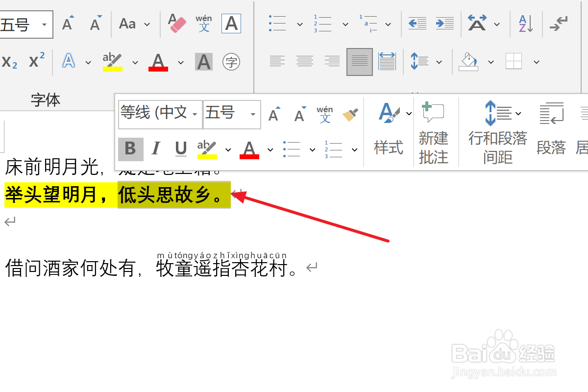Toggle italic on the mini toolbar
Viewport: 588px width, 392px height.
tap(155, 149)
